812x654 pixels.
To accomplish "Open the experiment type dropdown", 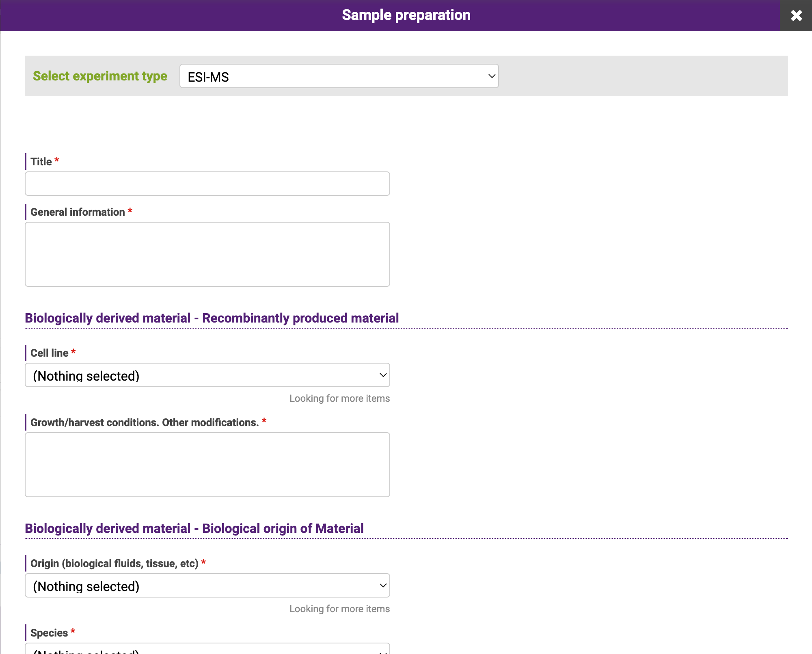I will pos(339,76).
